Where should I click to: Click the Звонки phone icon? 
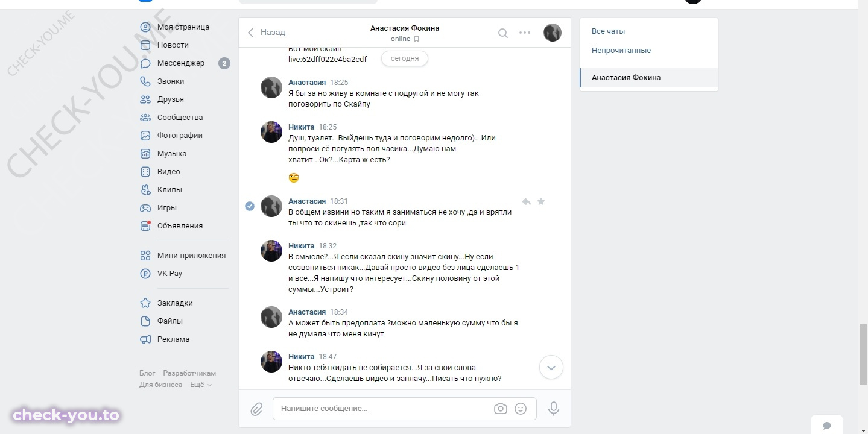[145, 81]
